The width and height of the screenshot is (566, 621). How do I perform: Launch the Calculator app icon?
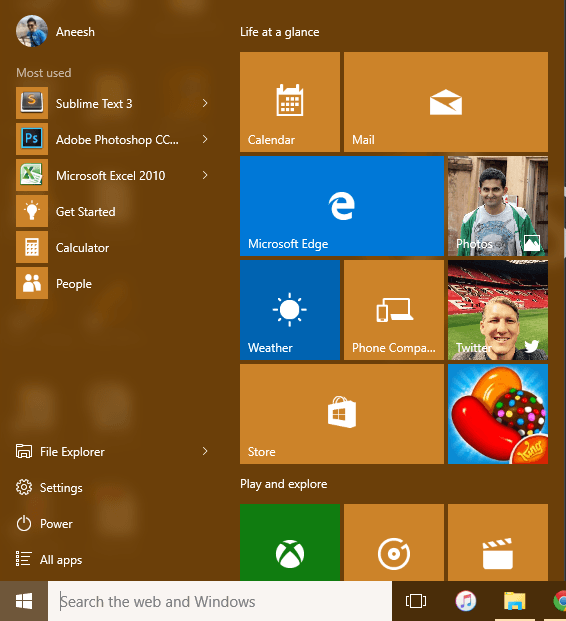tap(32, 247)
